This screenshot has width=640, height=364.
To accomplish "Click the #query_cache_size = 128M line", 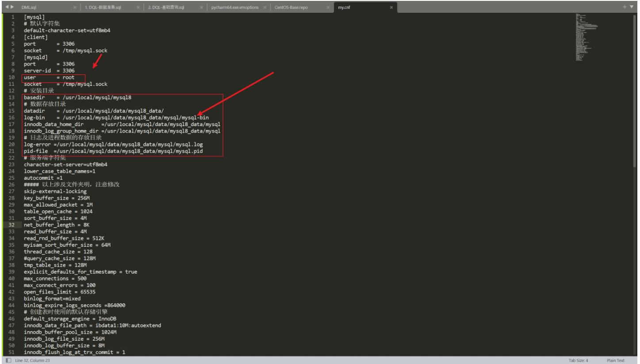I will coord(60,258).
